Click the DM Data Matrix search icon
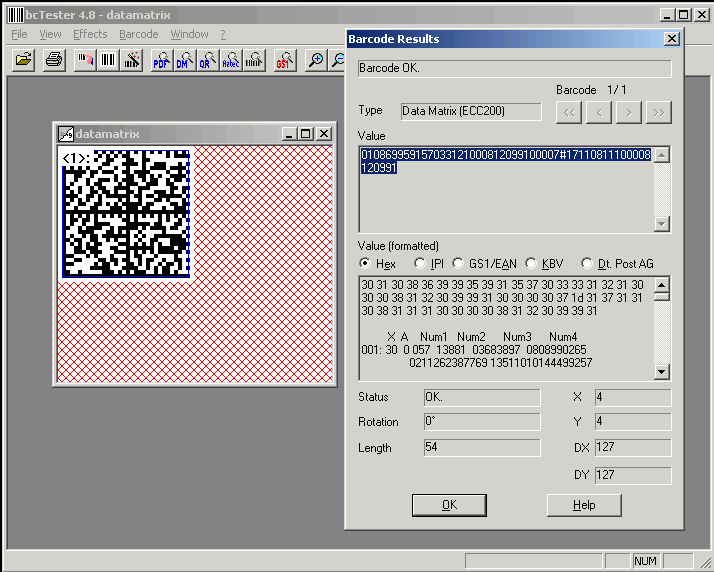The image size is (714, 572). [184, 60]
